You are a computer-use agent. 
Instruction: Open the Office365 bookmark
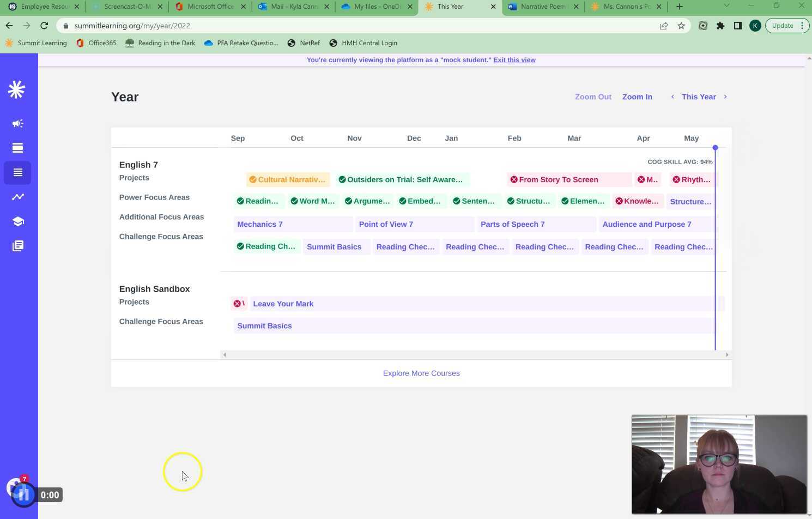pos(96,43)
